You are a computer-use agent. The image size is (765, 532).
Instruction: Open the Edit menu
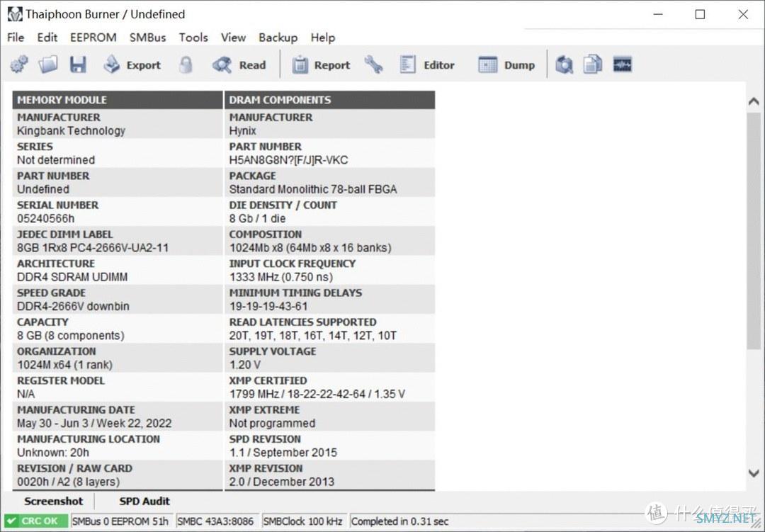point(47,38)
